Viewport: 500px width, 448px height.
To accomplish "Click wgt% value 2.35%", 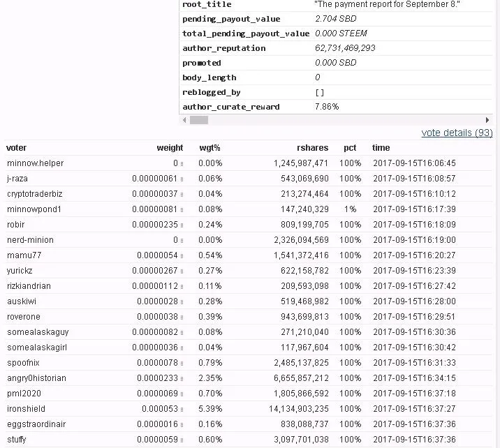I will point(210,378).
